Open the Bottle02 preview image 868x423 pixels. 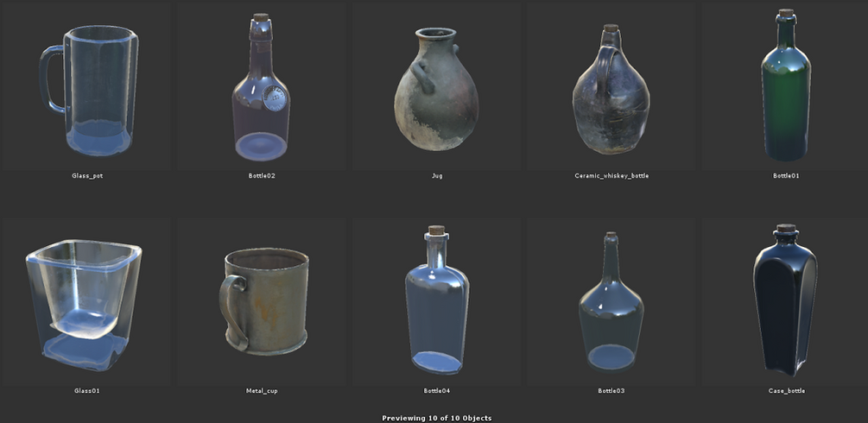(x=262, y=85)
